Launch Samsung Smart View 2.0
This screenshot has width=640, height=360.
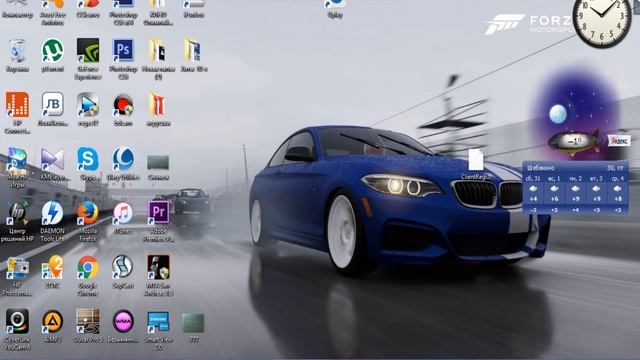click(x=158, y=322)
